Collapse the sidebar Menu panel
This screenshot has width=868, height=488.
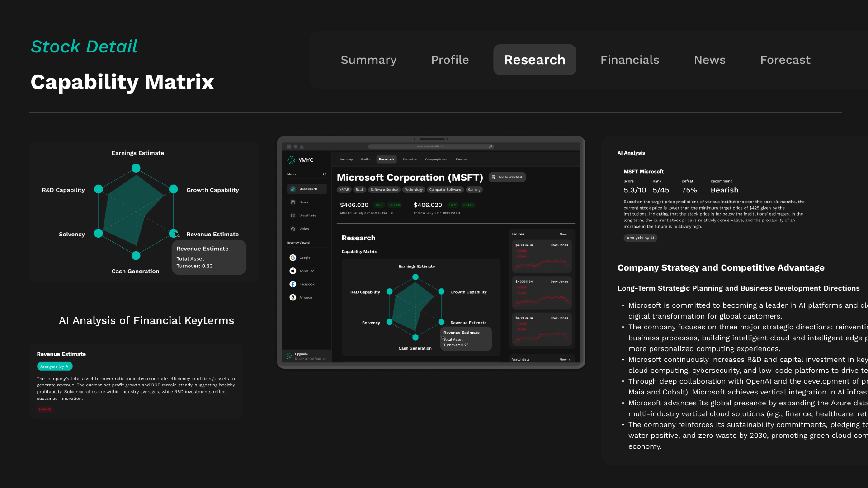[324, 174]
